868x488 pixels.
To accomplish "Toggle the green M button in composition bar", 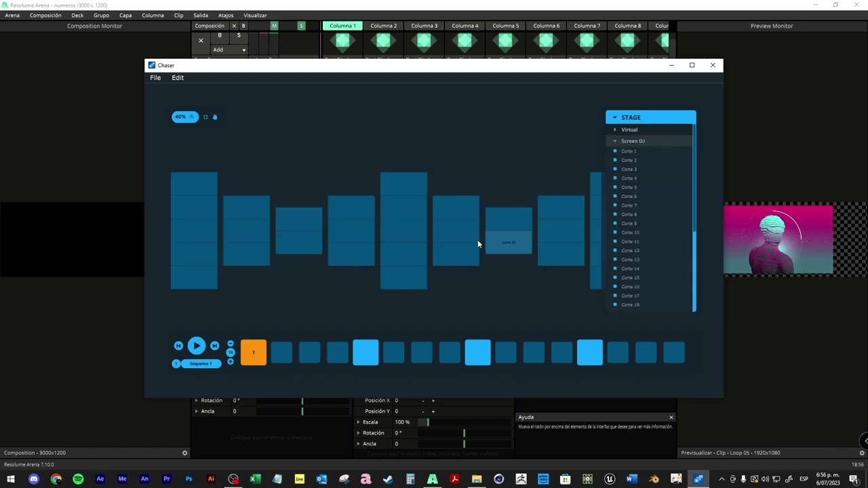I will [x=274, y=26].
